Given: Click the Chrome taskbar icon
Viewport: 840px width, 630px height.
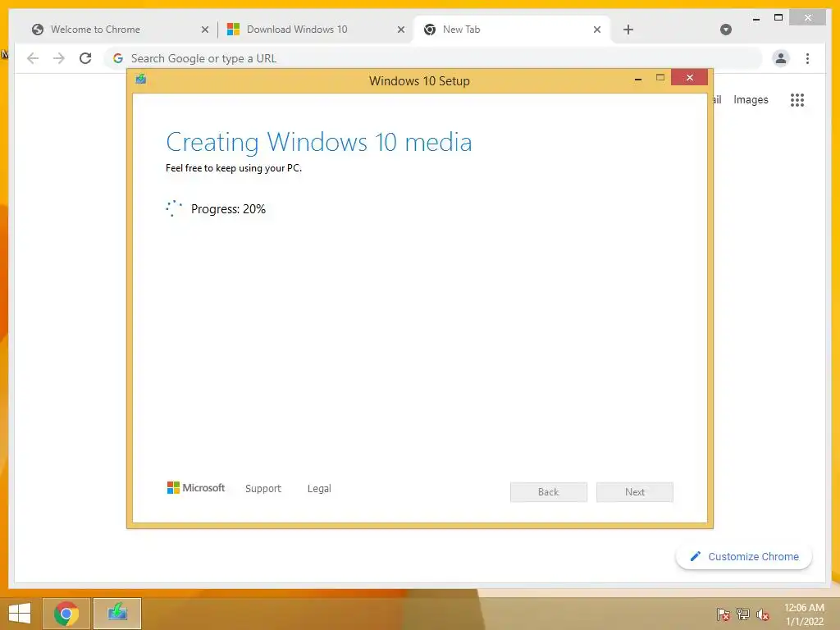Looking at the screenshot, I should coord(66,614).
